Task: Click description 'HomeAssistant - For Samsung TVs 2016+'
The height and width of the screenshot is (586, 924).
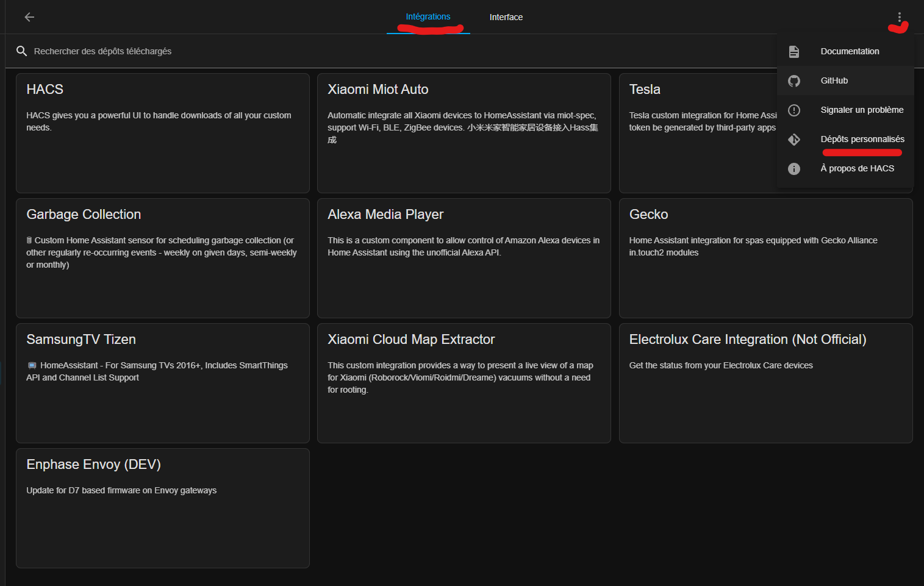Action: [157, 371]
